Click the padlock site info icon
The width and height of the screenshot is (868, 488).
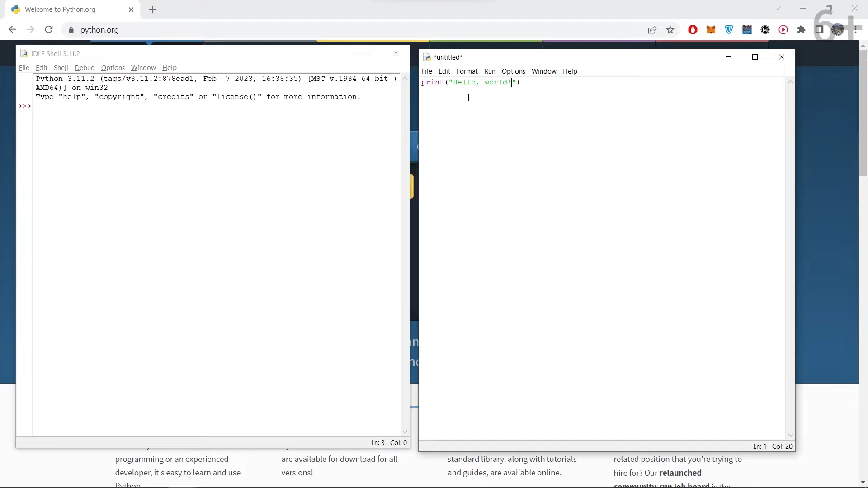coord(71,30)
